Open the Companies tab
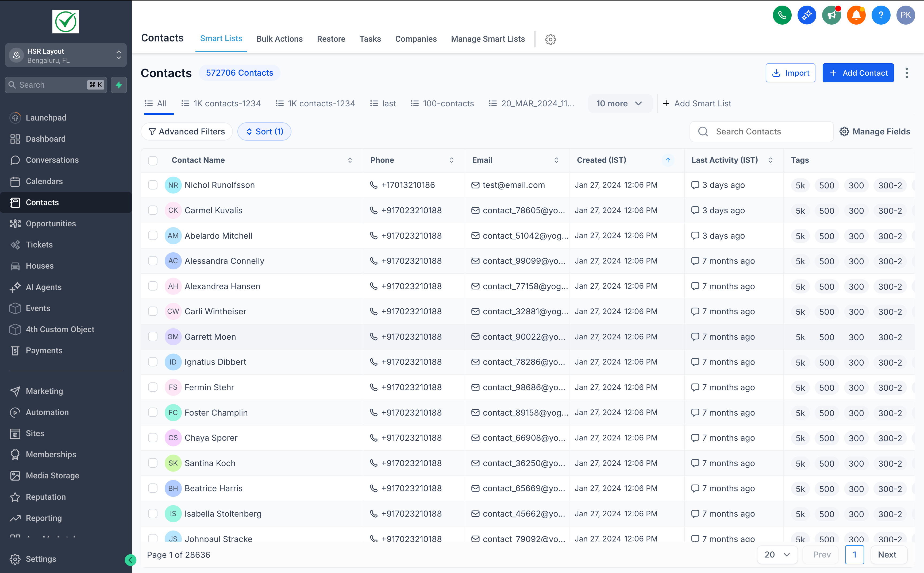This screenshot has width=924, height=573. pyautogui.click(x=415, y=39)
